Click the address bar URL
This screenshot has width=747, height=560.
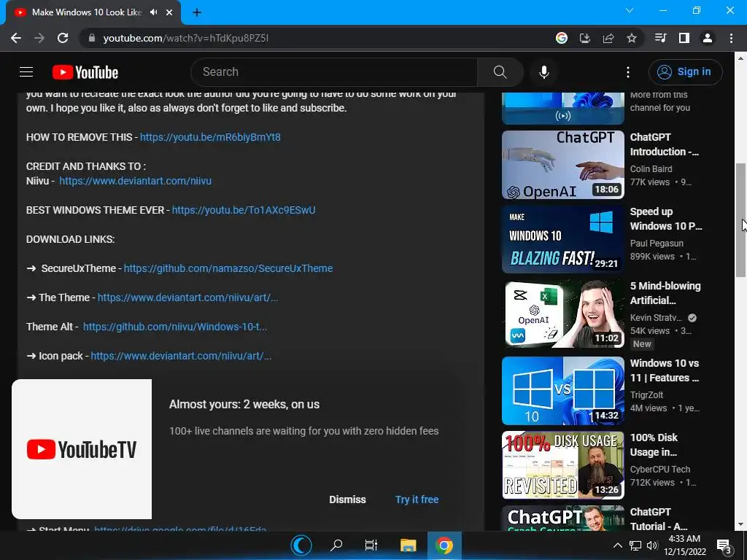(186, 38)
